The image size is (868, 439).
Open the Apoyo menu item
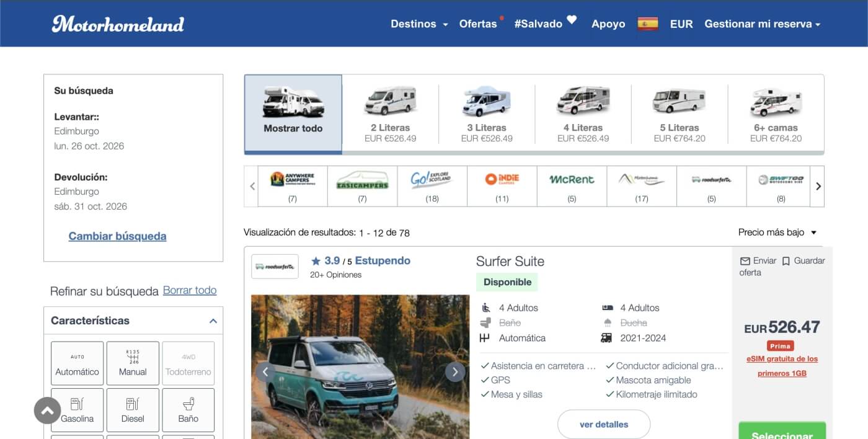(x=608, y=24)
